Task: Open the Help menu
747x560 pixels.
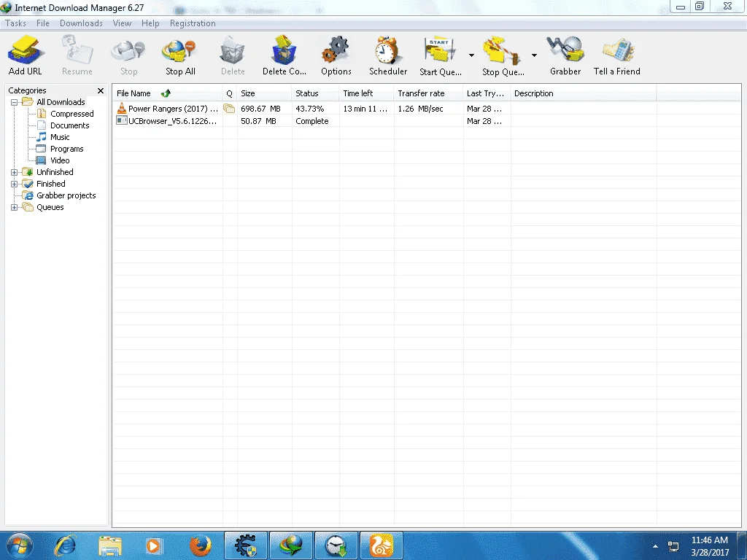Action: [x=150, y=23]
